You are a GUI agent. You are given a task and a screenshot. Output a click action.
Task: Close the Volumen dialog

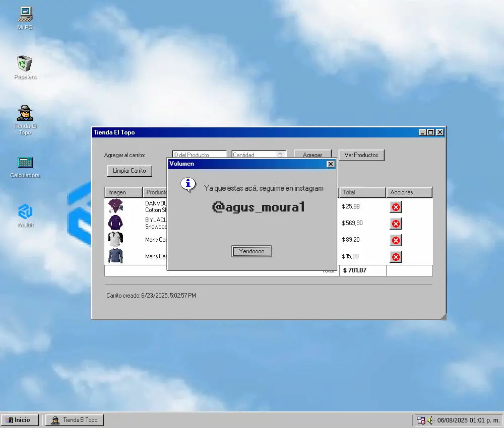[331, 164]
